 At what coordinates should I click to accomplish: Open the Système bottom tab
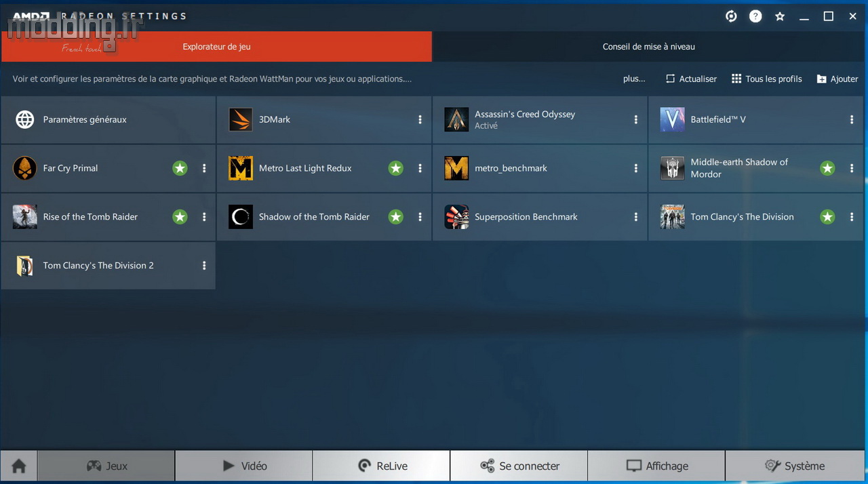[x=795, y=466]
